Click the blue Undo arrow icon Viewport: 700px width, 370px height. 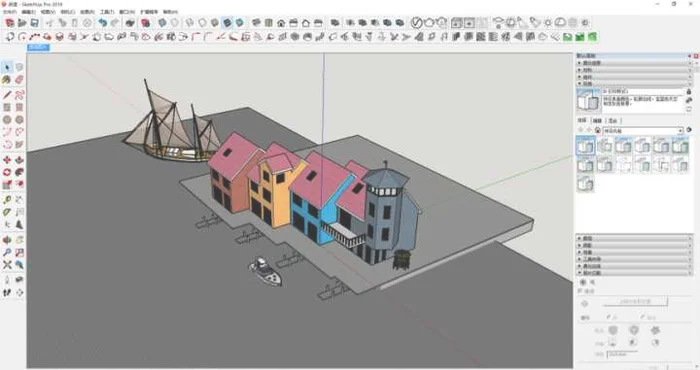click(103, 23)
